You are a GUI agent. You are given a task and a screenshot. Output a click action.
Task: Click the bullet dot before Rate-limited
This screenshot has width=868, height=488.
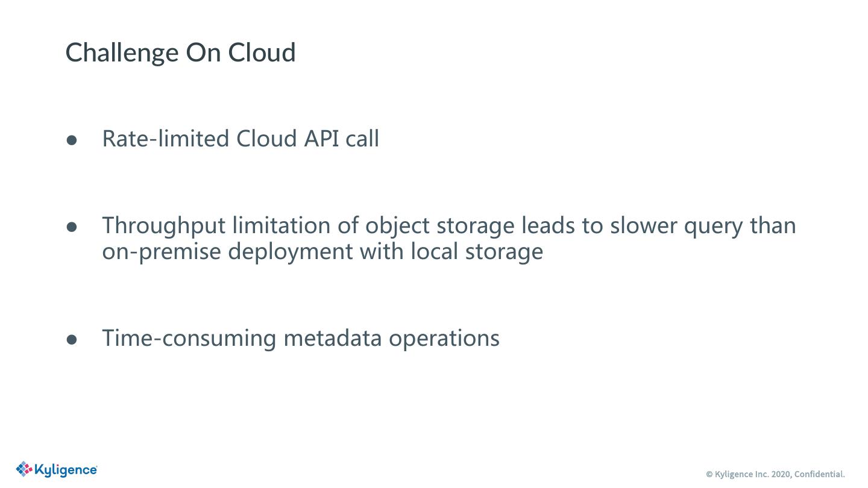coord(72,140)
